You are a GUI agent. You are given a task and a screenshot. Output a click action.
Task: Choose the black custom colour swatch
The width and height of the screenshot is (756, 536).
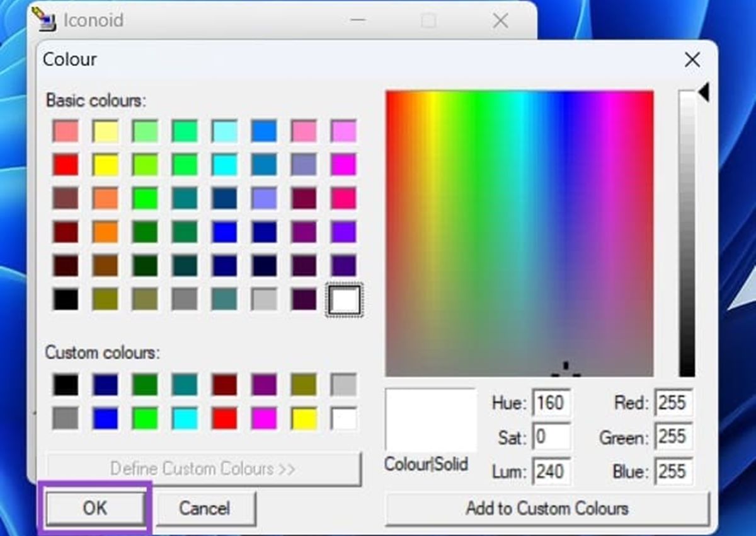tap(66, 385)
